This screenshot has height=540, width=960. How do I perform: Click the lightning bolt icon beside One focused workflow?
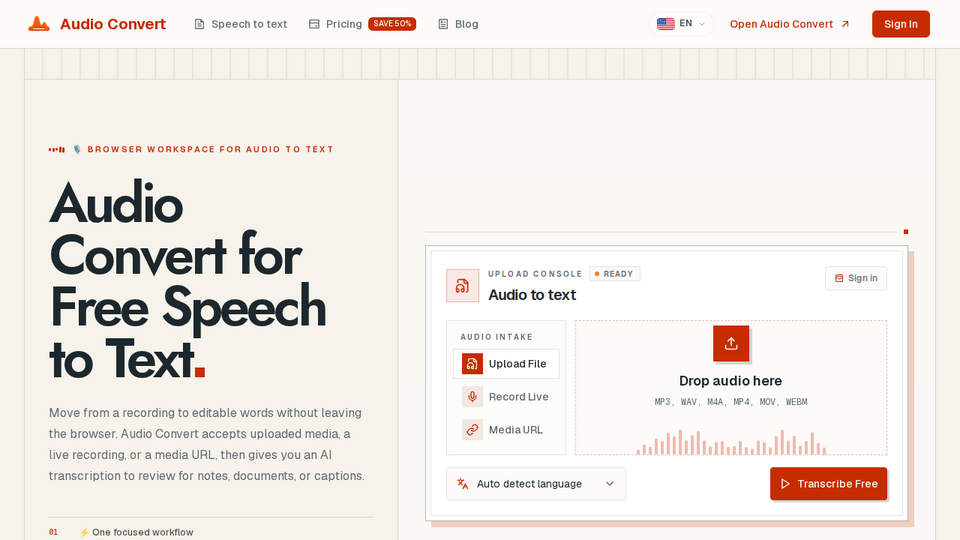(x=84, y=532)
